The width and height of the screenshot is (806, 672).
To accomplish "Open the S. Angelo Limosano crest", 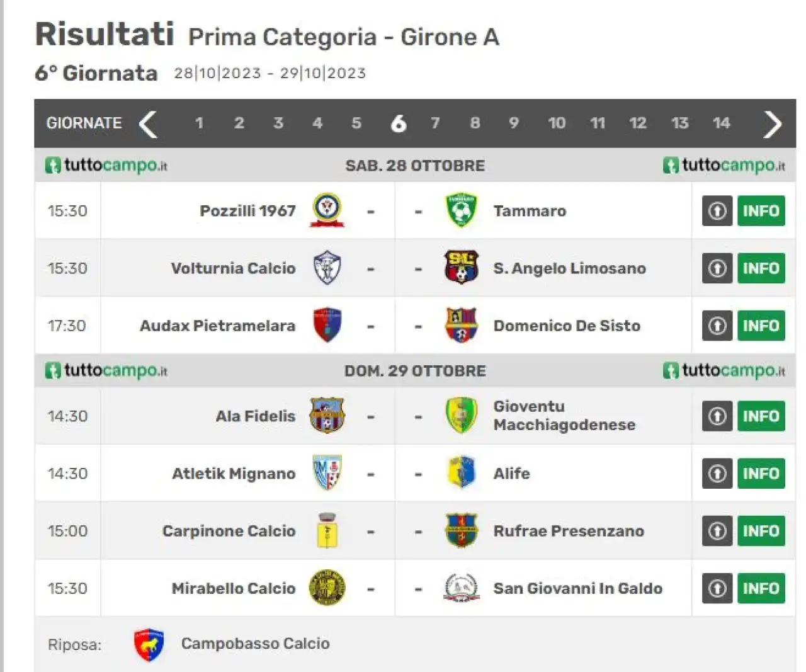I will point(462,268).
